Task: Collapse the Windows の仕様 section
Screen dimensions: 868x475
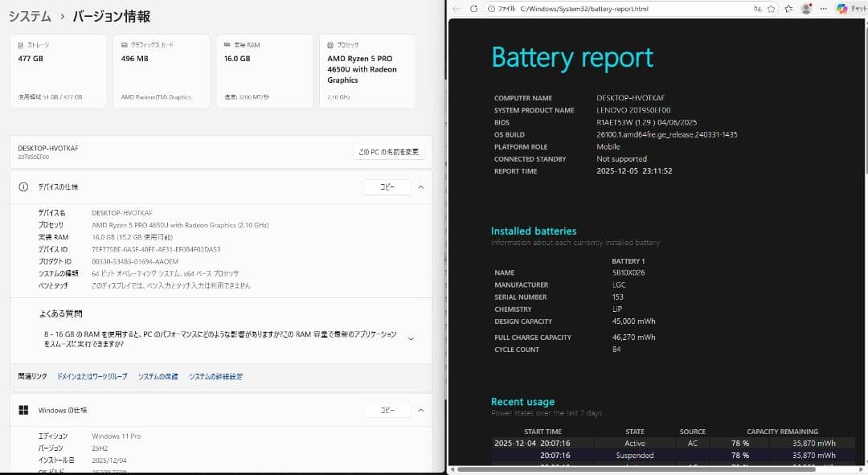Action: 420,410
